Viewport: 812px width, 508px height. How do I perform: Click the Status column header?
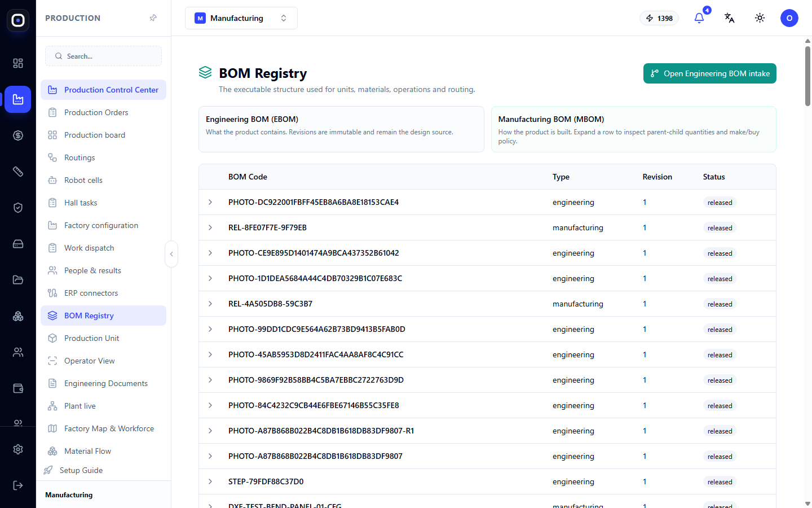click(x=714, y=177)
